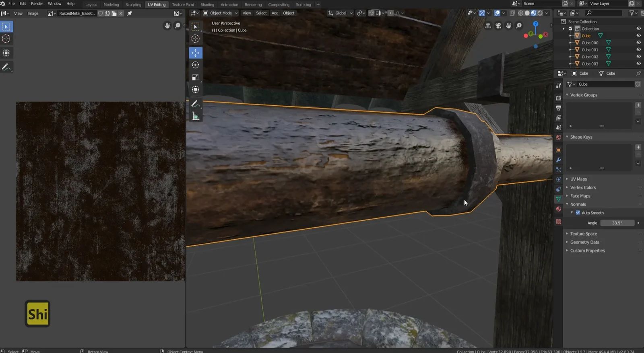
Task: Toggle visibility of Cube.001 in outliner
Action: pyautogui.click(x=638, y=50)
